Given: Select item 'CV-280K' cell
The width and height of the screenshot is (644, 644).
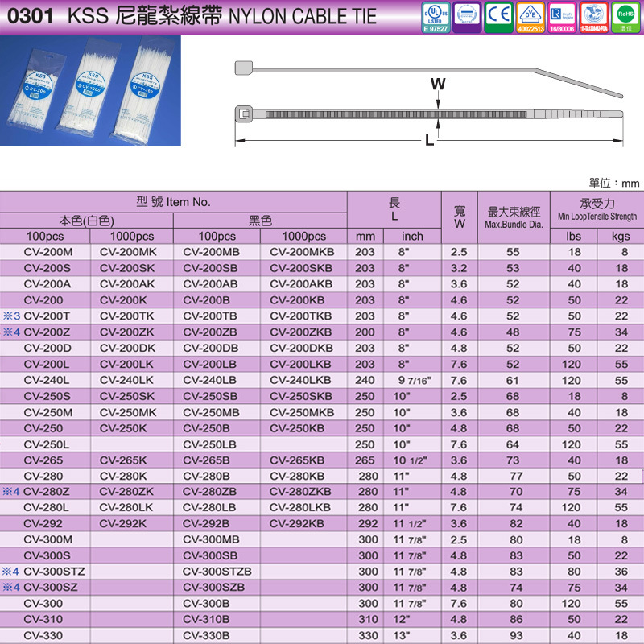Looking at the screenshot, I should [x=123, y=477].
